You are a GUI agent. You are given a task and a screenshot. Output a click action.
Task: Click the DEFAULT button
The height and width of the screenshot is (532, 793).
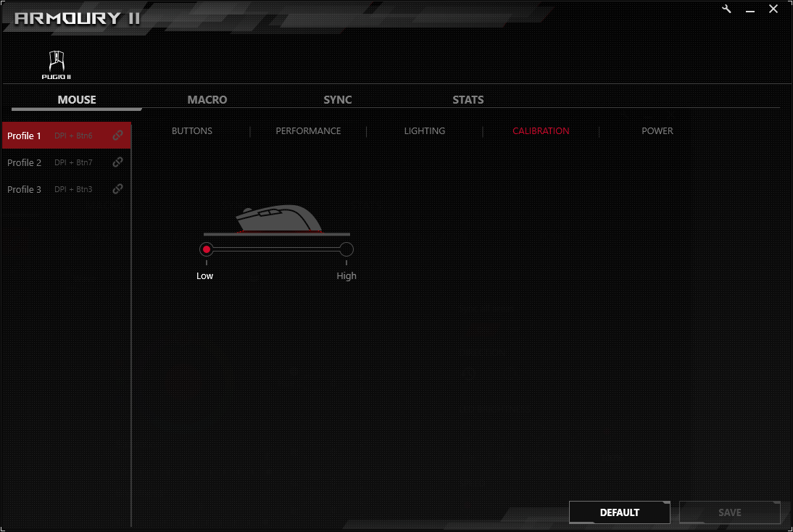(620, 512)
